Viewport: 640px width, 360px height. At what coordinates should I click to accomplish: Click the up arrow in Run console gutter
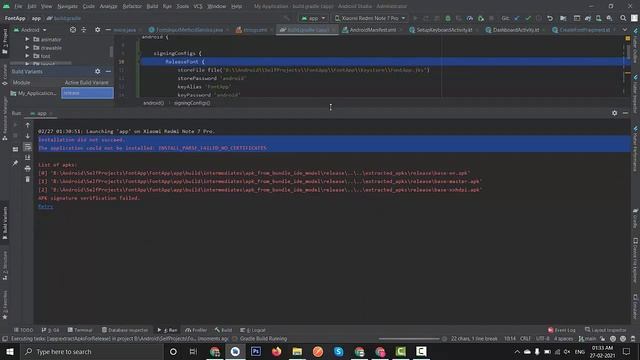(x=27, y=125)
